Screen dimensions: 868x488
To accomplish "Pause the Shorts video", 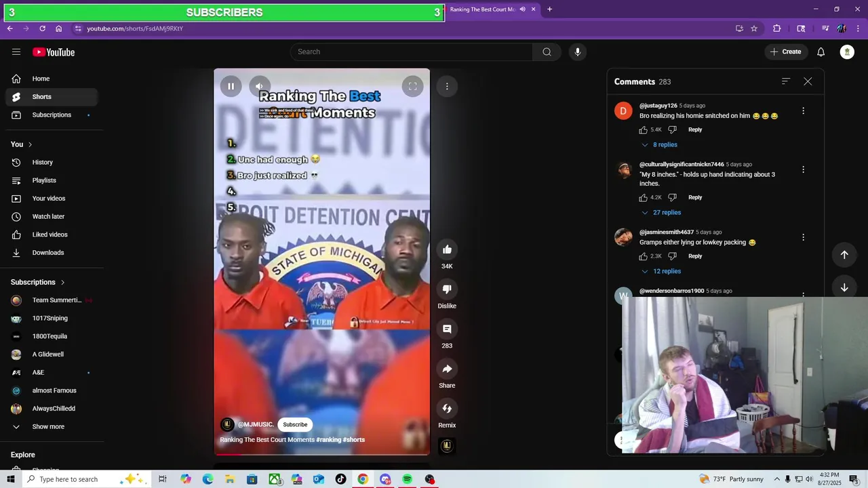I will pos(231,86).
